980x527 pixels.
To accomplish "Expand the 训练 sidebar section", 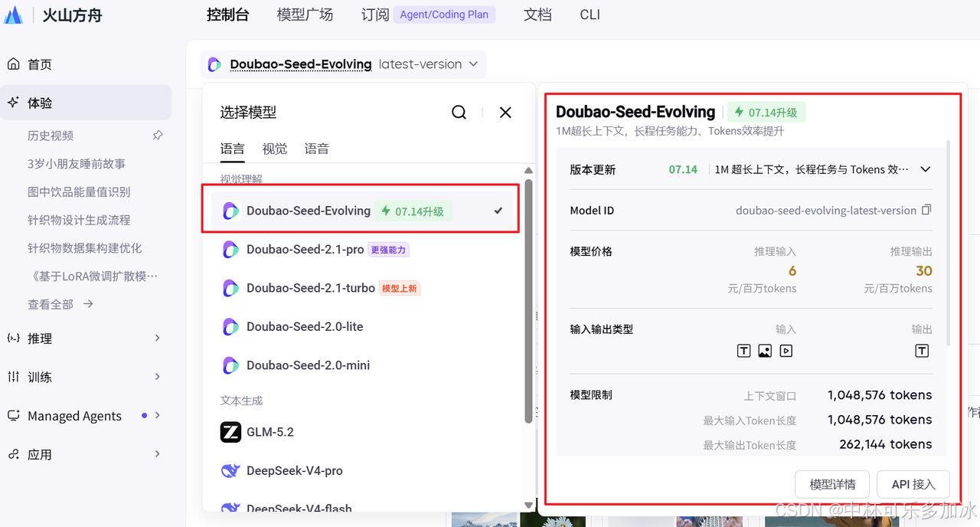I will pos(158,377).
